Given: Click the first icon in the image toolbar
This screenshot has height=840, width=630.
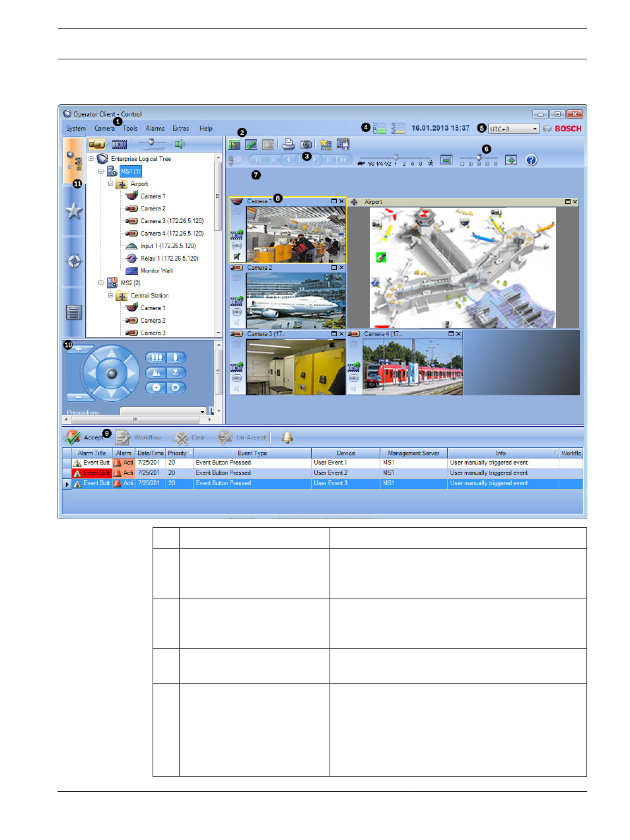Looking at the screenshot, I should coord(234,144).
